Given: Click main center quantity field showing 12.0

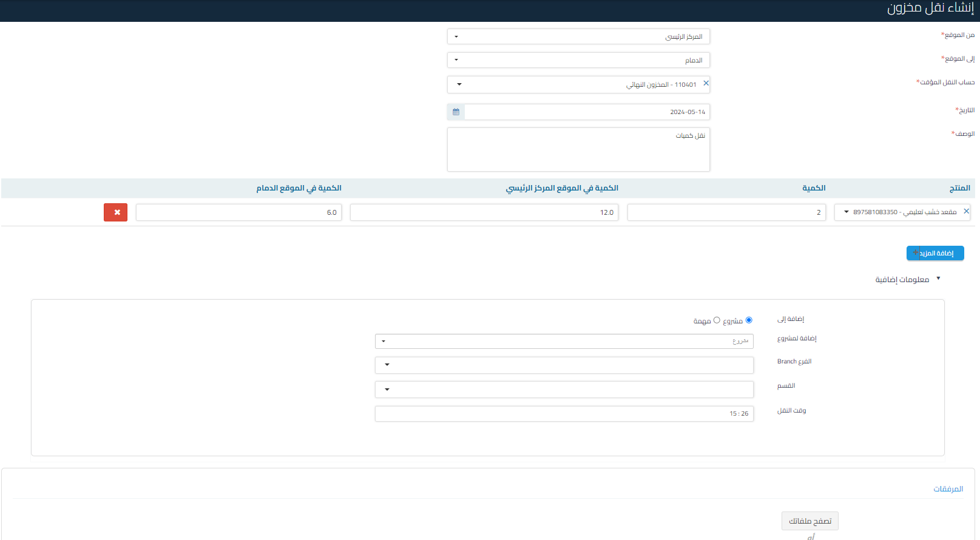Looking at the screenshot, I should [x=484, y=212].
